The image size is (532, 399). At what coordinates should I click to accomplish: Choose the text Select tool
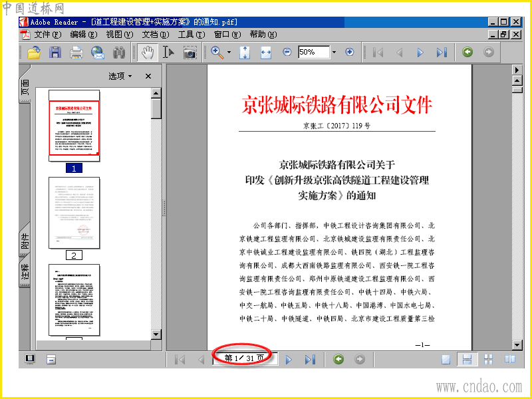[x=168, y=53]
